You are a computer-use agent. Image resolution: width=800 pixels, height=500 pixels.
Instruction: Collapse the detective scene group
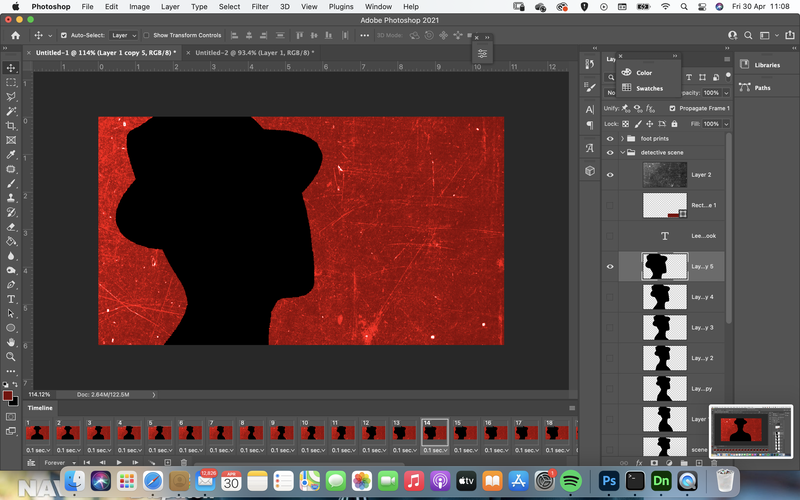pyautogui.click(x=622, y=152)
